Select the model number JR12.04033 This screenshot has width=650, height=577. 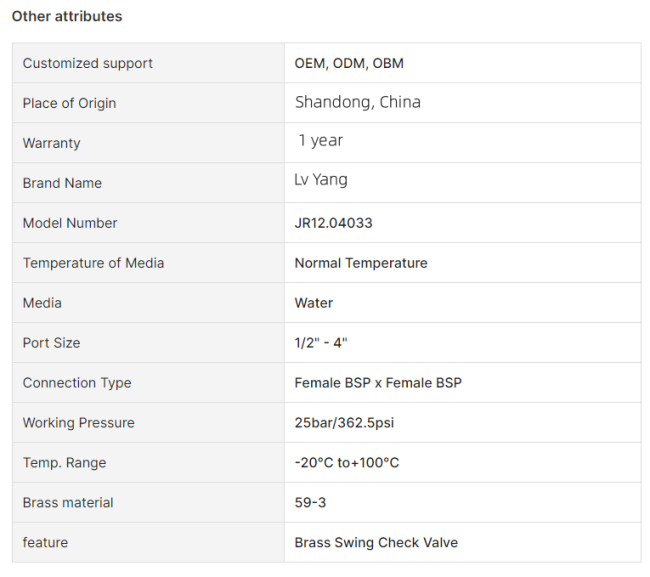point(333,223)
